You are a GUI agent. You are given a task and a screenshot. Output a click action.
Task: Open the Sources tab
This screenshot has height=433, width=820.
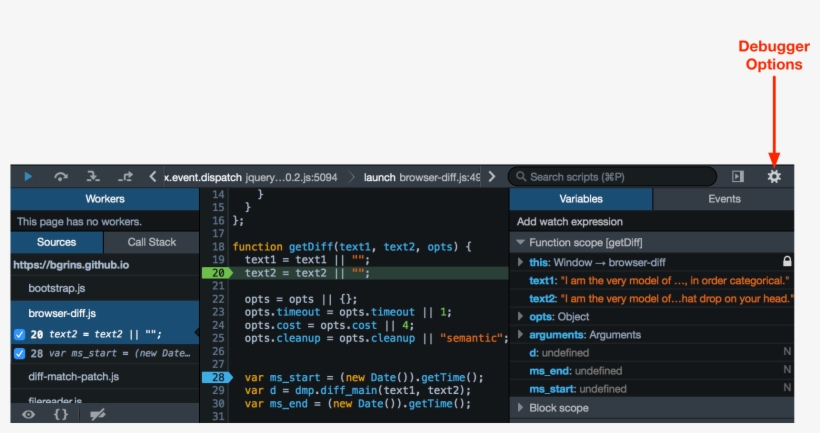coord(56,242)
